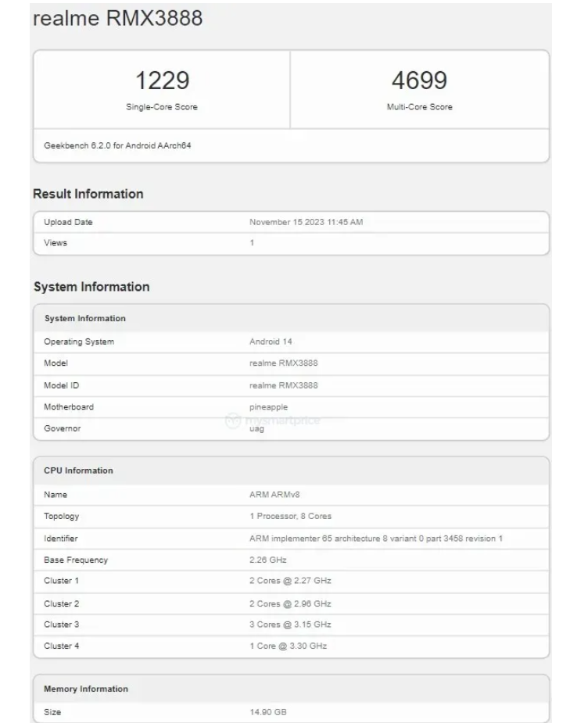Click the Model row label

point(56,363)
